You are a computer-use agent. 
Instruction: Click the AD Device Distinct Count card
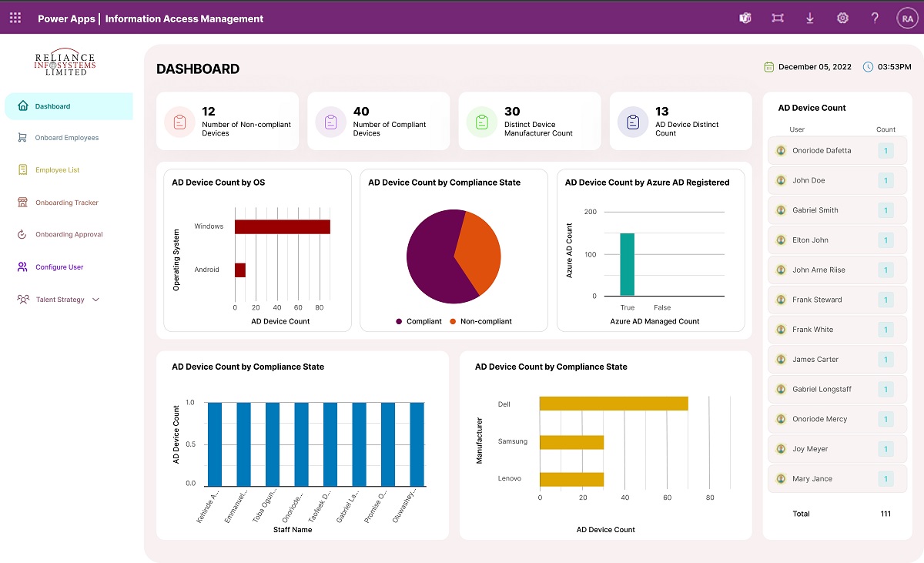tap(681, 121)
